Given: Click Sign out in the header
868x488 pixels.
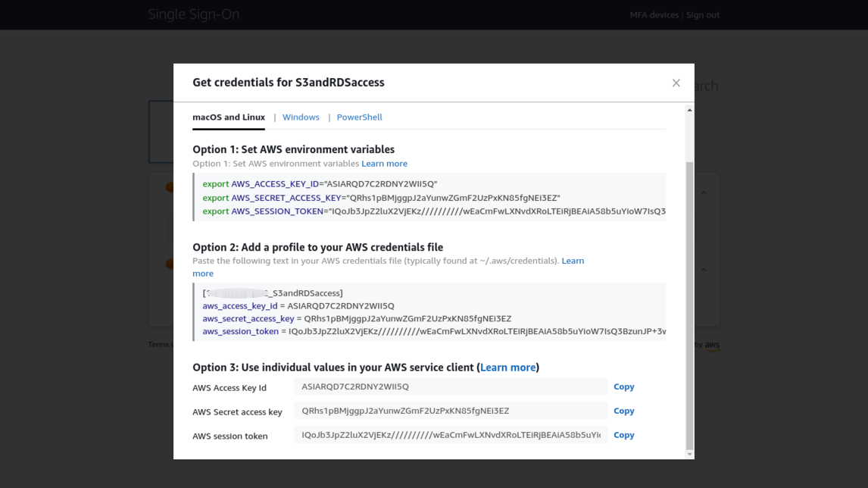Looking at the screenshot, I should [703, 15].
